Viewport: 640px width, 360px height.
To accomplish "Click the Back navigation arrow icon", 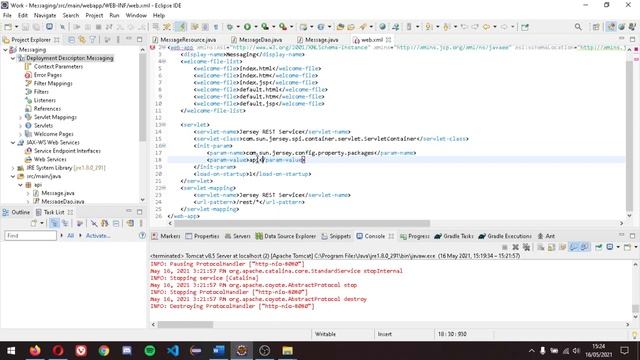I will 486,27.
